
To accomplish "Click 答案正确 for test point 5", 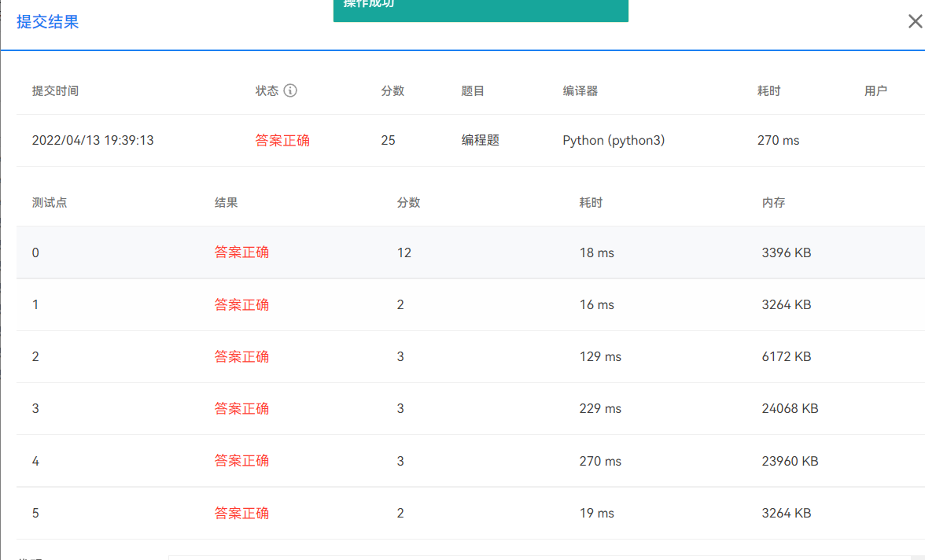I will coord(242,513).
